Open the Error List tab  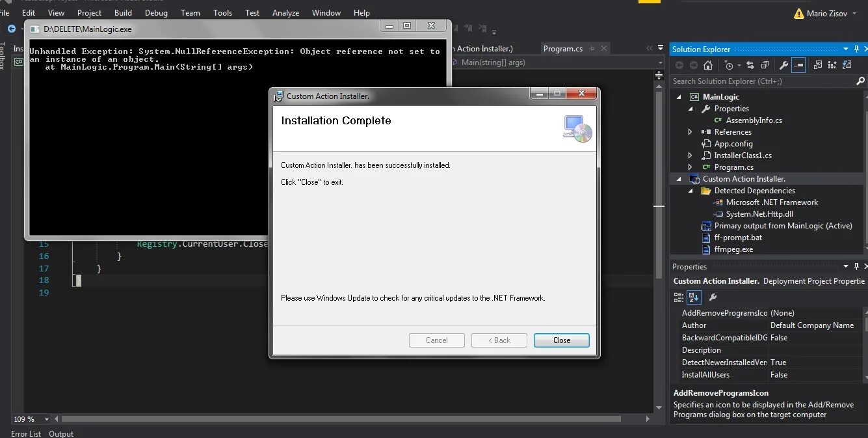[26, 433]
